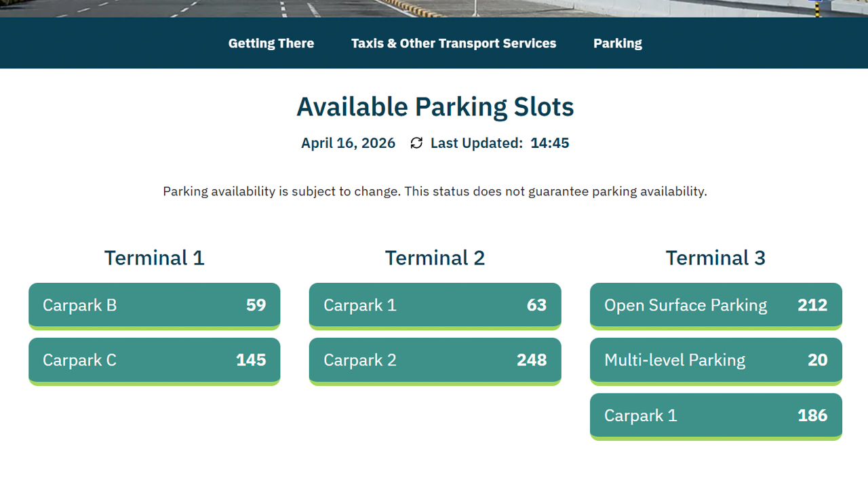Click Terminal 3 Carpark 1 card
The width and height of the screenshot is (868, 491).
tap(715, 416)
